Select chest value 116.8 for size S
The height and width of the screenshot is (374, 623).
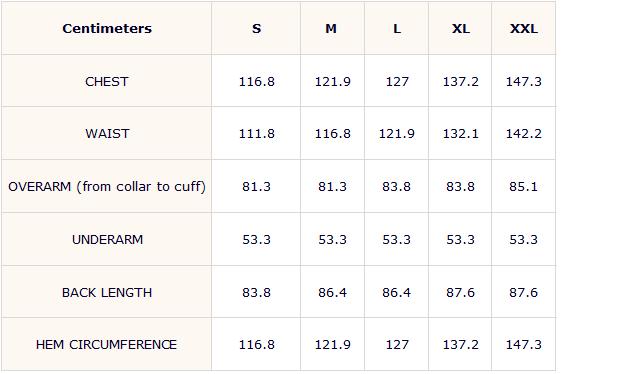256,81
